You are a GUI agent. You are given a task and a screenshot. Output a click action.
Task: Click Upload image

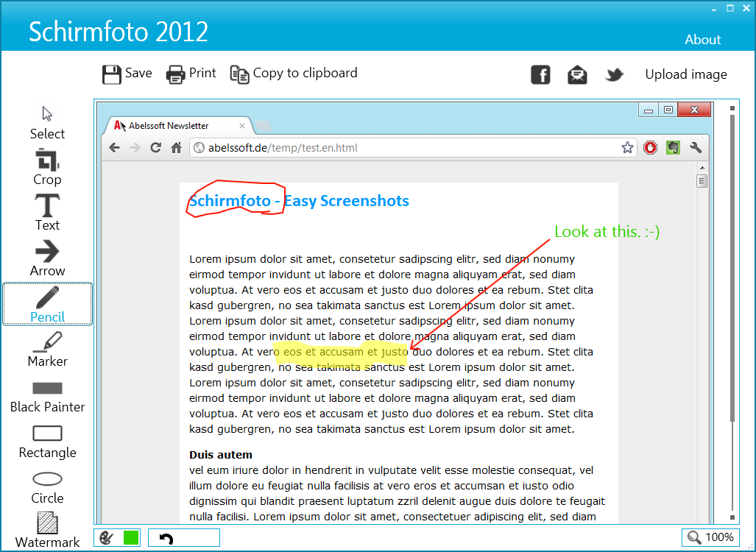point(685,74)
